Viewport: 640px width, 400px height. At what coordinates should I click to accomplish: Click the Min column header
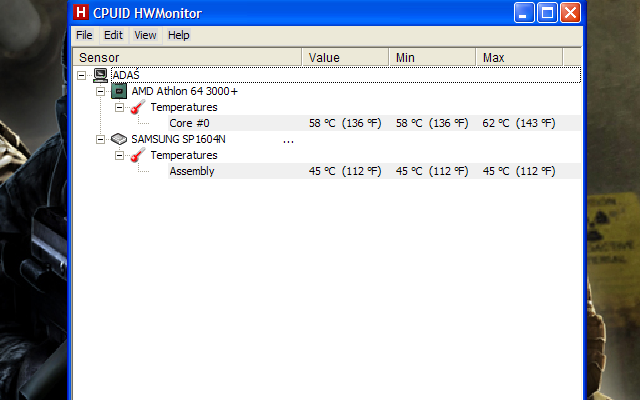pyautogui.click(x=432, y=58)
